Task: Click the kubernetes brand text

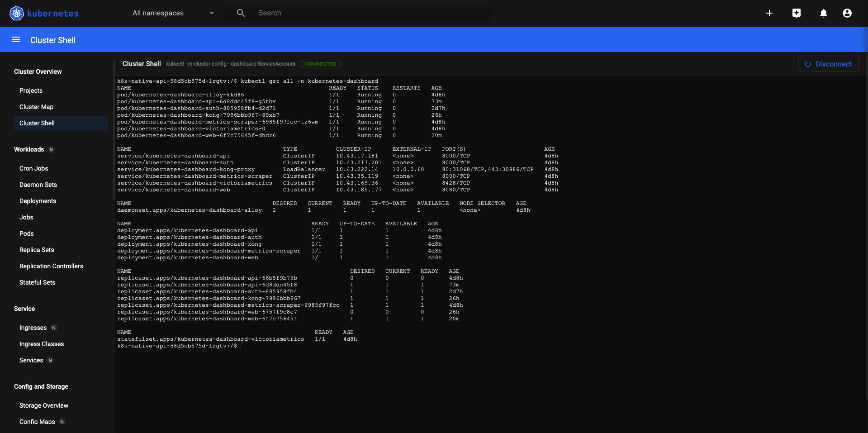Action: coord(53,13)
